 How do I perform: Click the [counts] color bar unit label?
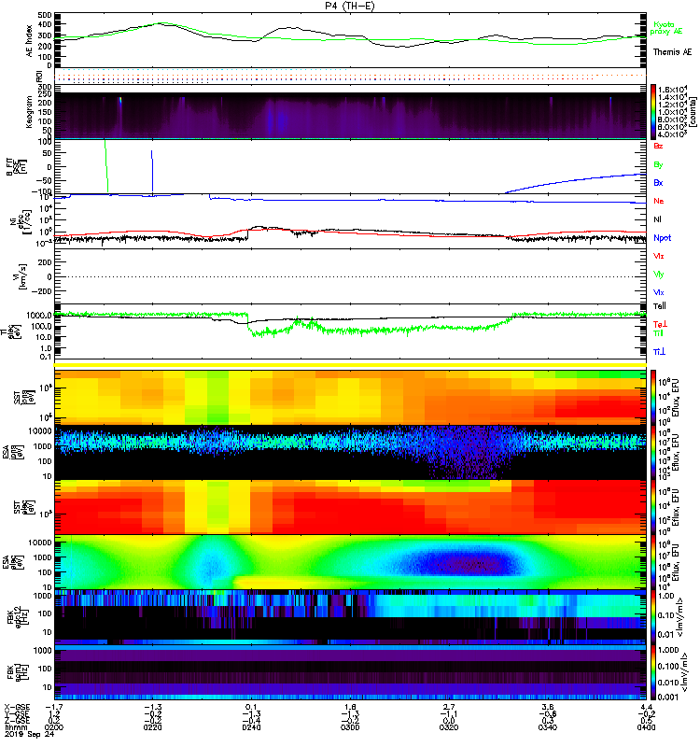(x=693, y=111)
